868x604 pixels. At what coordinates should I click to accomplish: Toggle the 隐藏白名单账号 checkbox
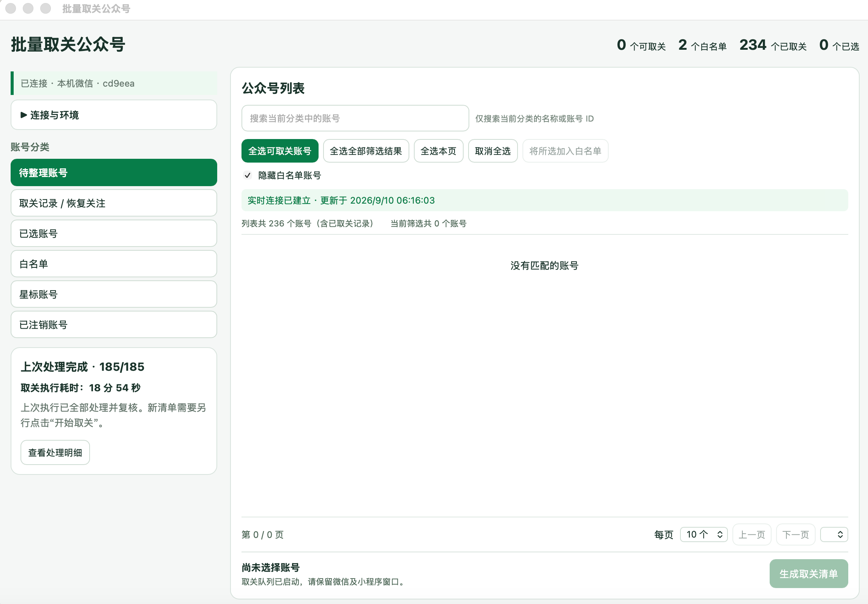point(248,175)
